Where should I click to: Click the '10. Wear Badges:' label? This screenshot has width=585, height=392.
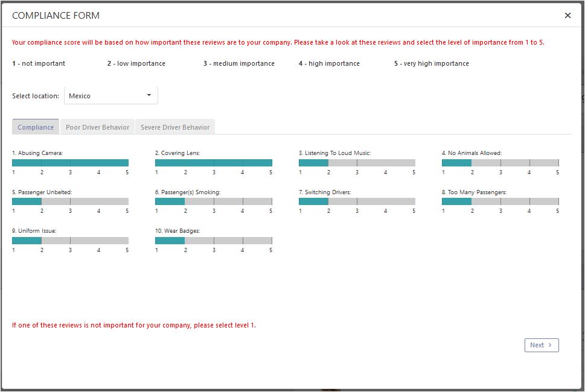point(177,230)
